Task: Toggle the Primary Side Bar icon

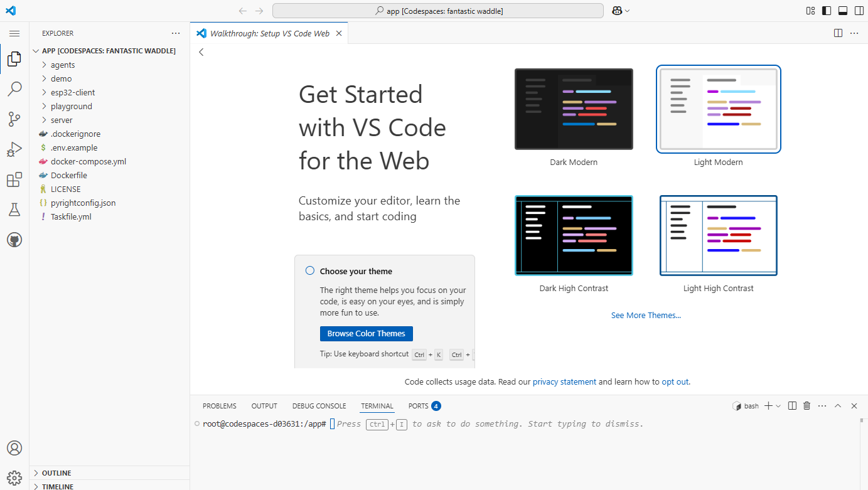Action: click(827, 11)
